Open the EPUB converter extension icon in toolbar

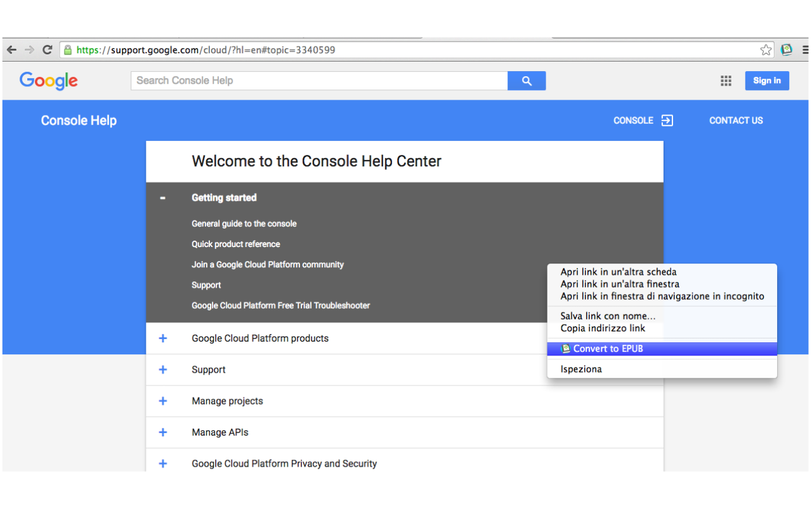[x=787, y=50]
